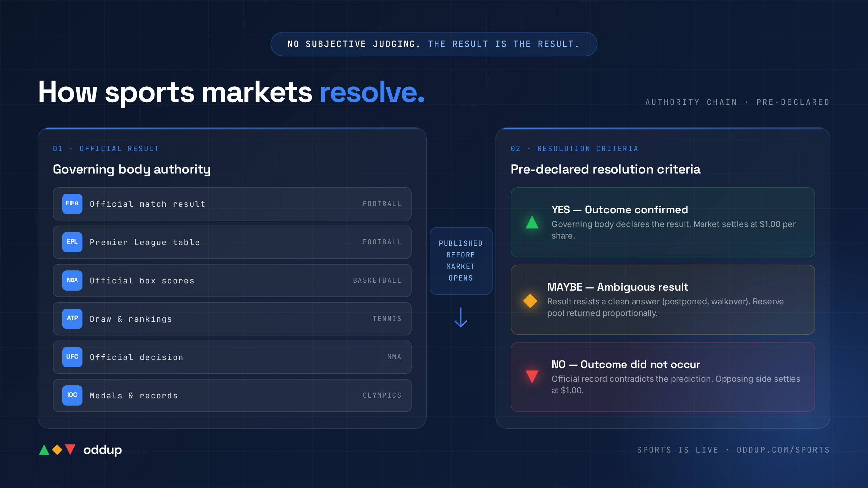Select the 'Premier League table' row text
The height and width of the screenshot is (488, 868).
point(145,243)
